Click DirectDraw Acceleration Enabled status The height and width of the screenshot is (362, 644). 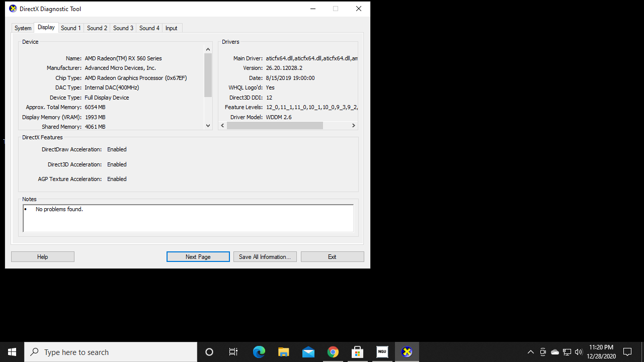coord(117,149)
